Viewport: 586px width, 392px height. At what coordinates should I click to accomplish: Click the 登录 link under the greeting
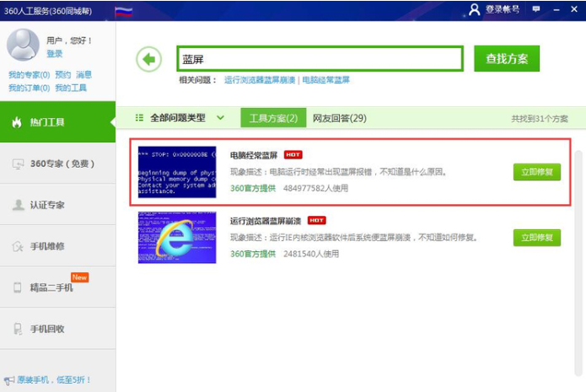[x=55, y=53]
